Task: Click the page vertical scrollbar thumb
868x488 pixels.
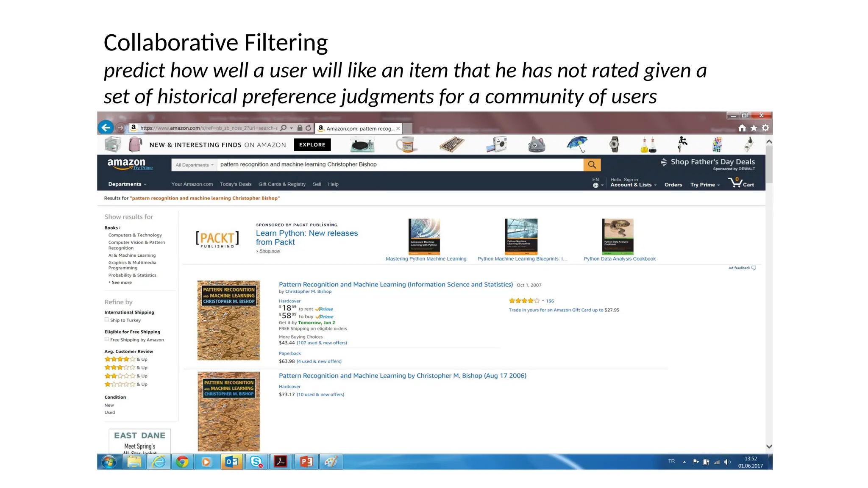Action: 769,164
